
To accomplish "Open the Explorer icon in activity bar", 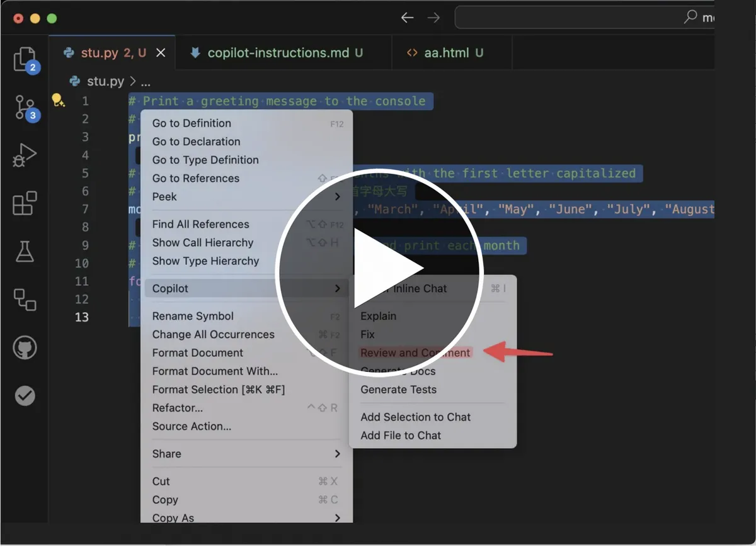I will click(x=25, y=59).
